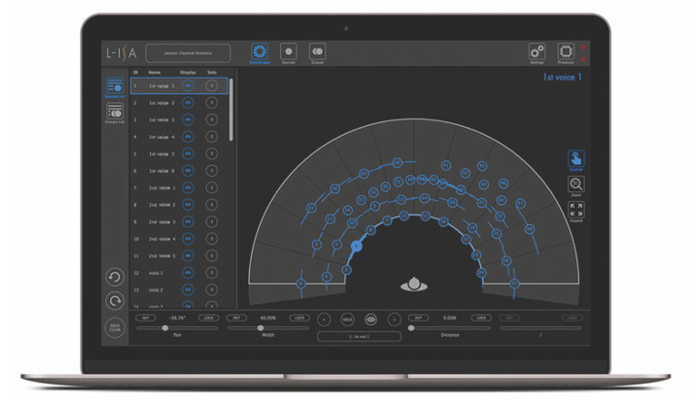Click the 1st voice 1 title label
Image resolution: width=700 pixels, height=400 pixels.
(x=562, y=77)
